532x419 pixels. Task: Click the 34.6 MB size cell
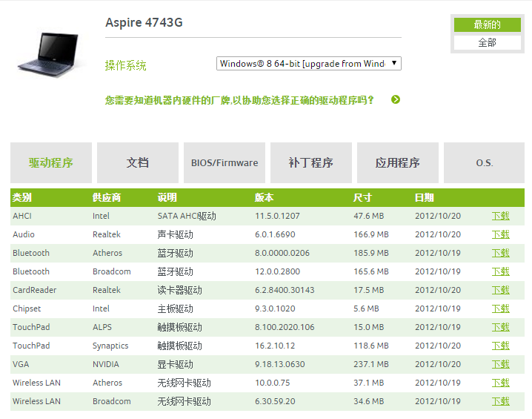tap(368, 401)
